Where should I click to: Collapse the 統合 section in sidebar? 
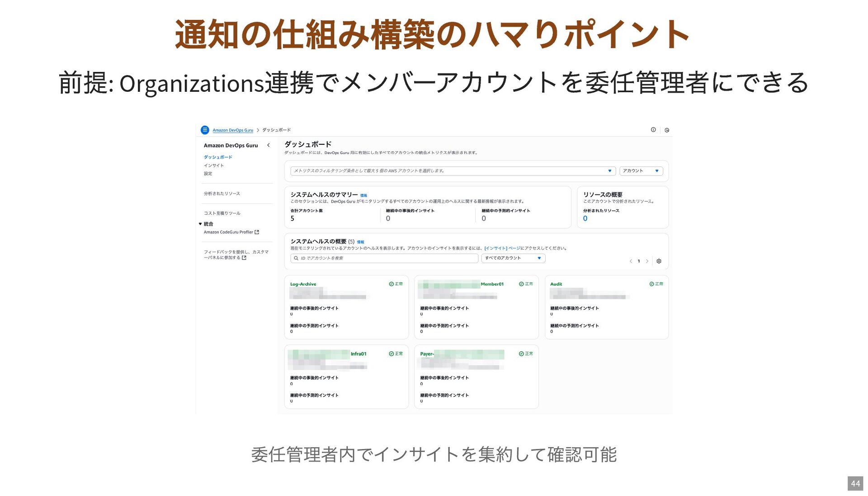(200, 224)
